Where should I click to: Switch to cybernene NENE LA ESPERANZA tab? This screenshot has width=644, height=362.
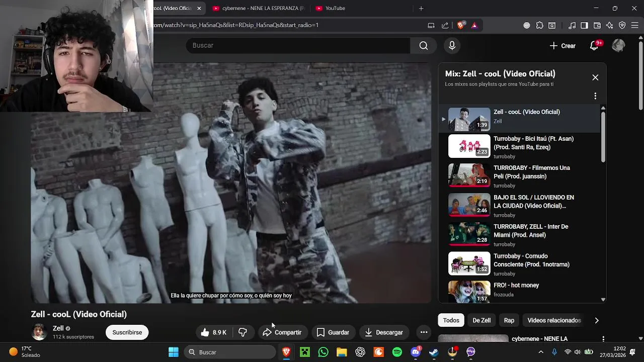[x=259, y=8]
